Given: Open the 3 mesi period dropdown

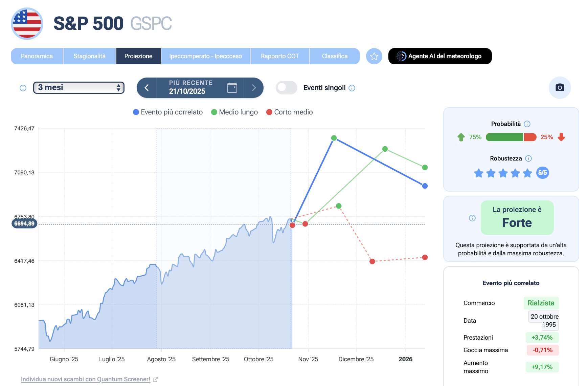Looking at the screenshot, I should pos(79,88).
